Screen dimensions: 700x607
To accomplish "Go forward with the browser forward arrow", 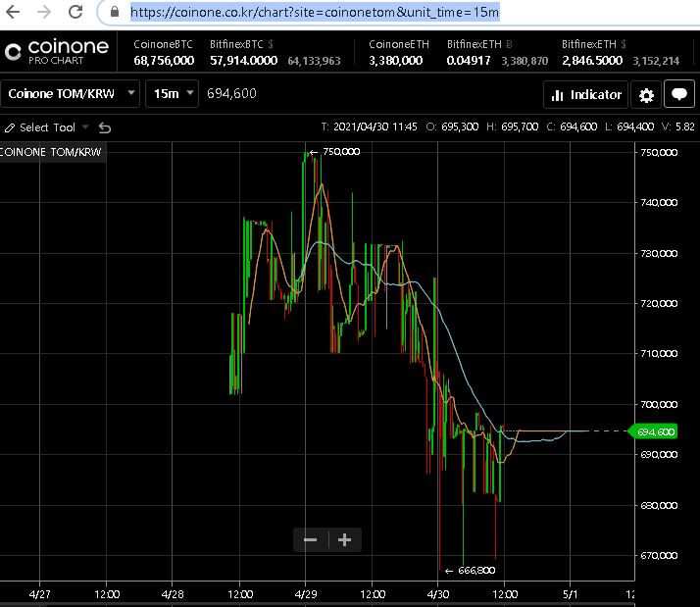I will coord(44,12).
